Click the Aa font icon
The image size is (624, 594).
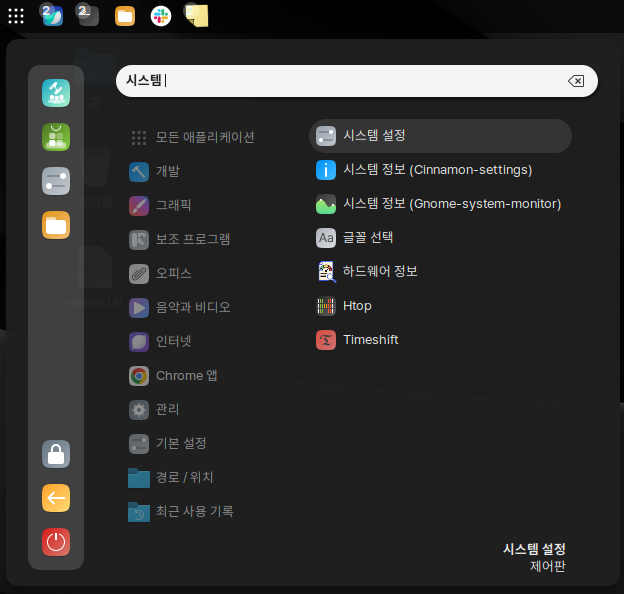click(326, 238)
